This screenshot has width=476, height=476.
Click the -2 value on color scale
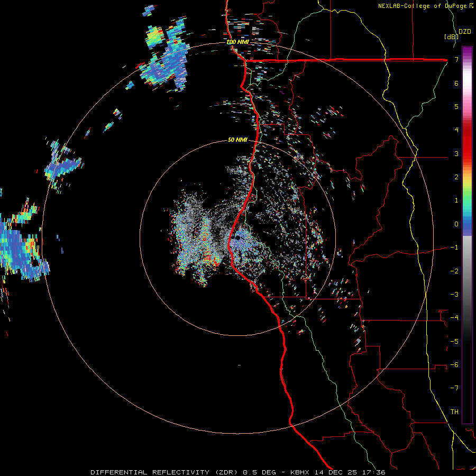coord(454,271)
